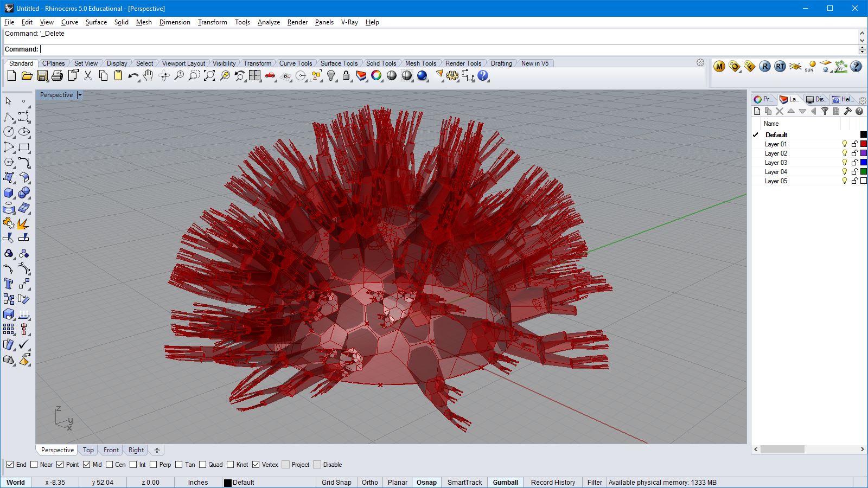The image size is (868, 488).
Task: Click the Zoom Extents icon
Action: coord(209,76)
